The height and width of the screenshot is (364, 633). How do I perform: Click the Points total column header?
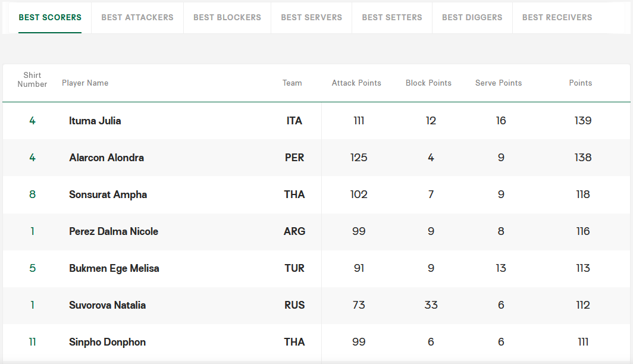[580, 83]
